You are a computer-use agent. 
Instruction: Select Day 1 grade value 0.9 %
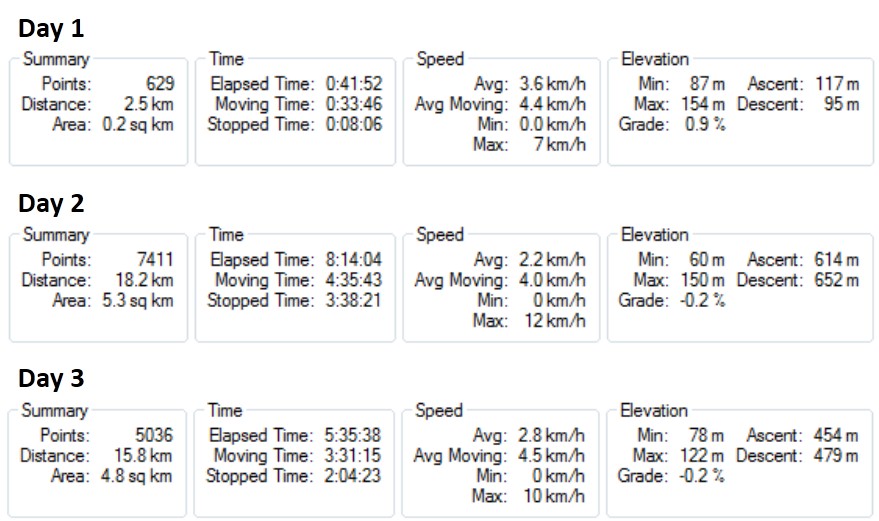[706, 124]
